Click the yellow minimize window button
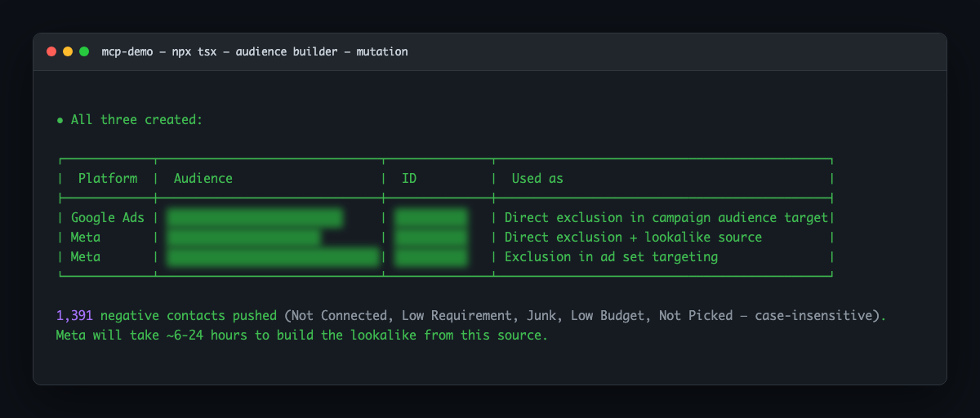The image size is (980, 418). click(68, 51)
